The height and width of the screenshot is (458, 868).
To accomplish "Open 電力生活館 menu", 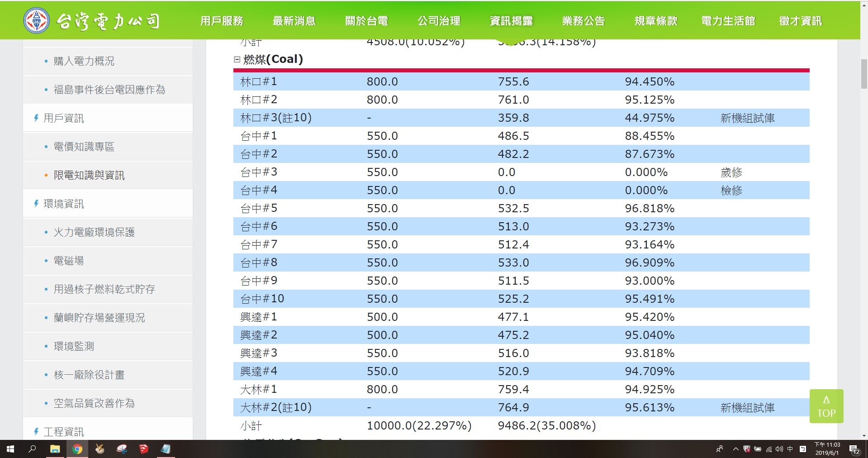I will (x=728, y=21).
